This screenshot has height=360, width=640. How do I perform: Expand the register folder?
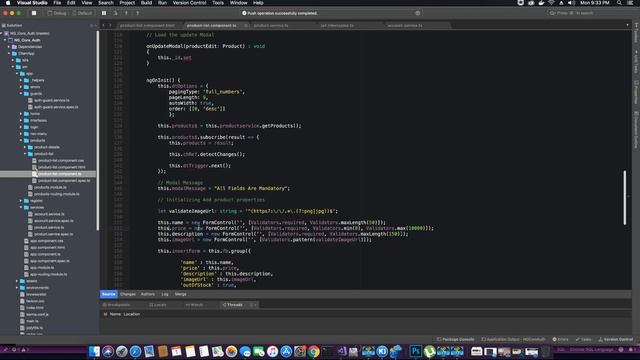click(x=21, y=201)
